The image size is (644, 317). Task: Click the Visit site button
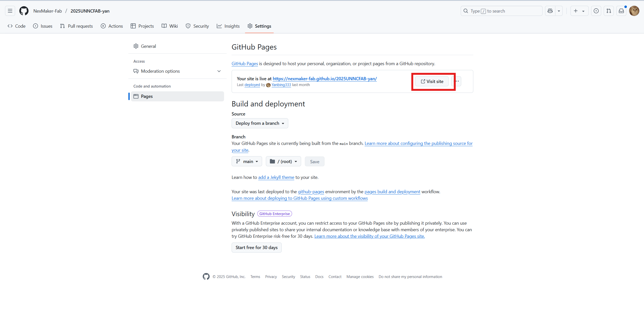(432, 81)
